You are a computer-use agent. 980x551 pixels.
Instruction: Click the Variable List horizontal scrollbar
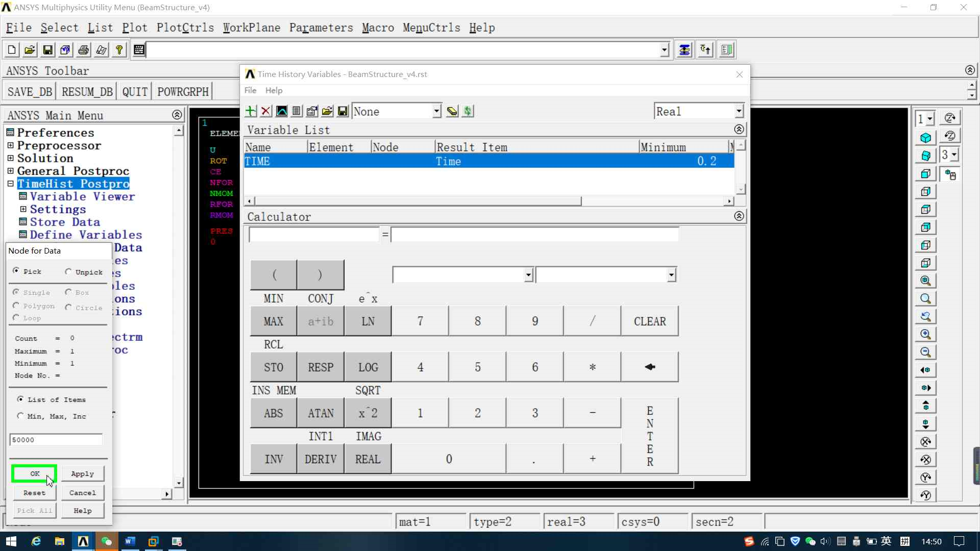[419, 202]
